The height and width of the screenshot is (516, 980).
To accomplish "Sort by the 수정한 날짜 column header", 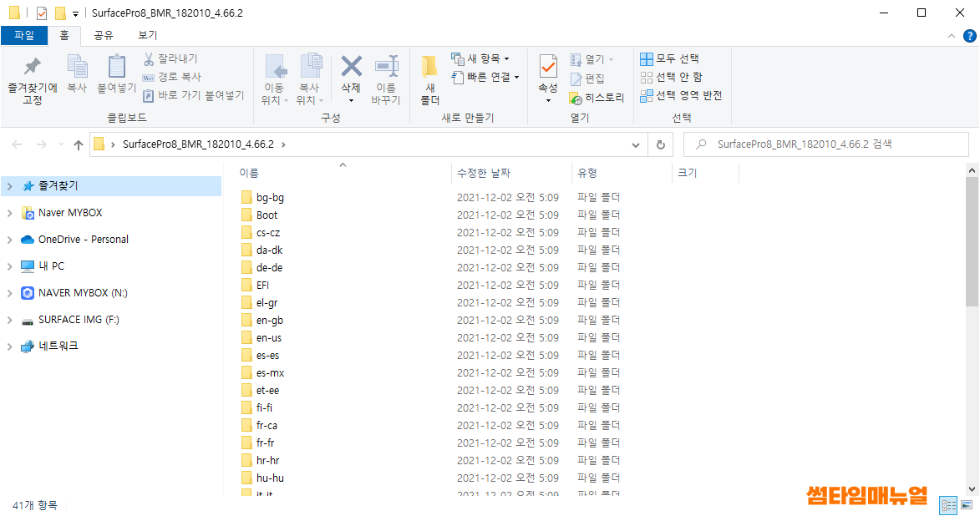I will (x=484, y=173).
